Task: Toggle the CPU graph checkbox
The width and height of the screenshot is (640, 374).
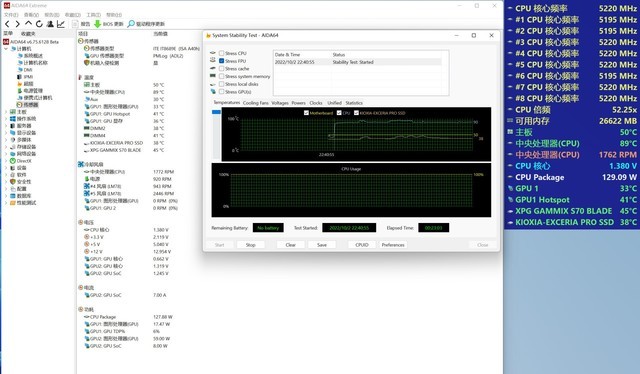Action: point(339,113)
